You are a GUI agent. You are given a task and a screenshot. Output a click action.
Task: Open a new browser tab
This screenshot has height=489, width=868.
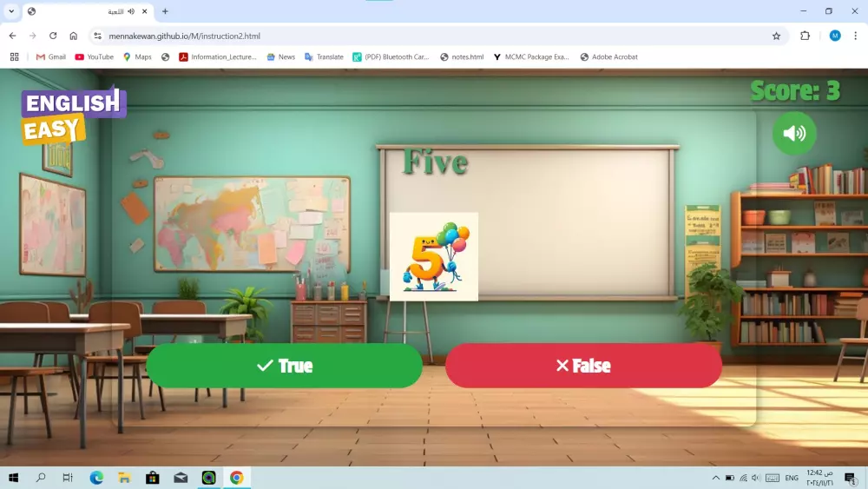pos(165,11)
